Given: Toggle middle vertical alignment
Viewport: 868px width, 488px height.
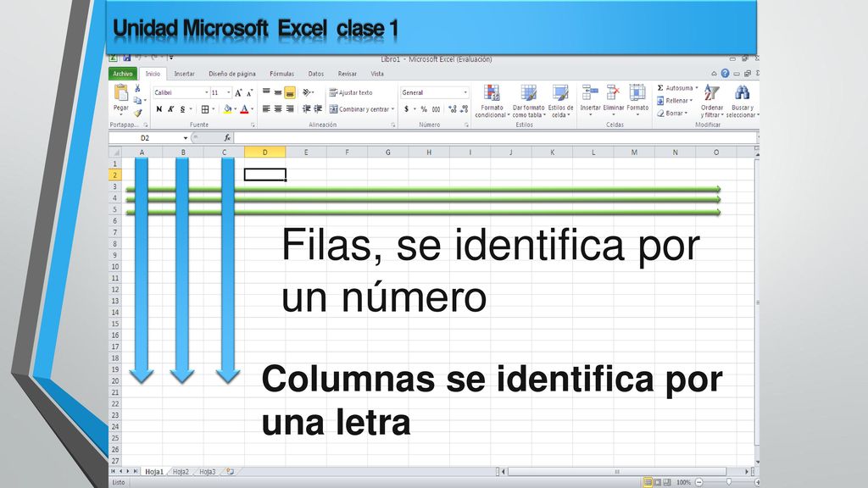Looking at the screenshot, I should coord(278,92).
